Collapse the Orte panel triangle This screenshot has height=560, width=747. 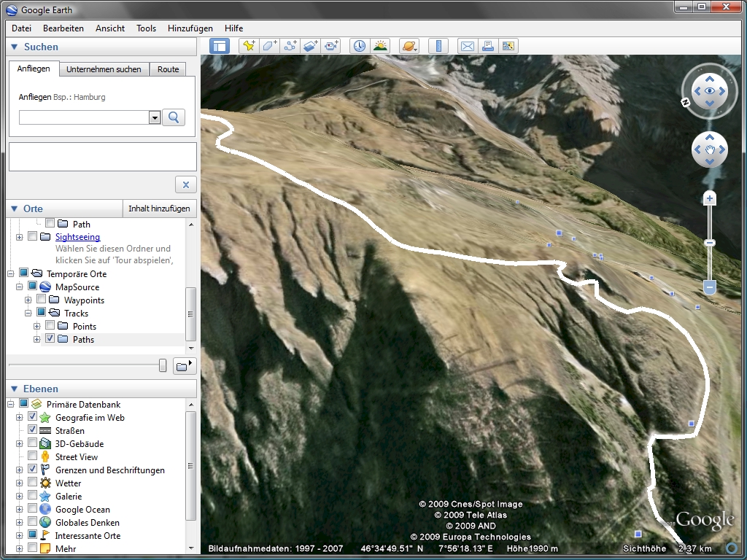(15, 209)
